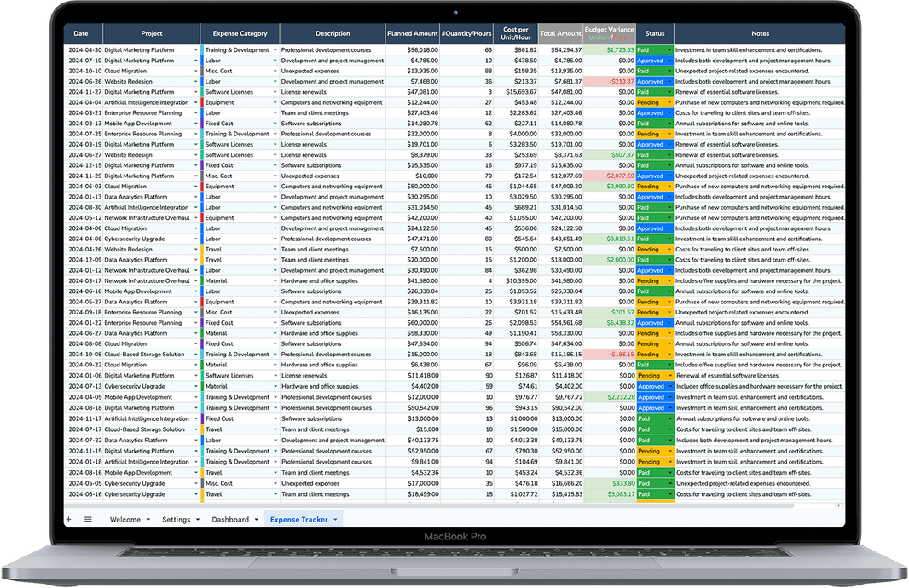Click the cost per unit cell $10,395.00
The width and height of the screenshot is (909, 588).
516,281
